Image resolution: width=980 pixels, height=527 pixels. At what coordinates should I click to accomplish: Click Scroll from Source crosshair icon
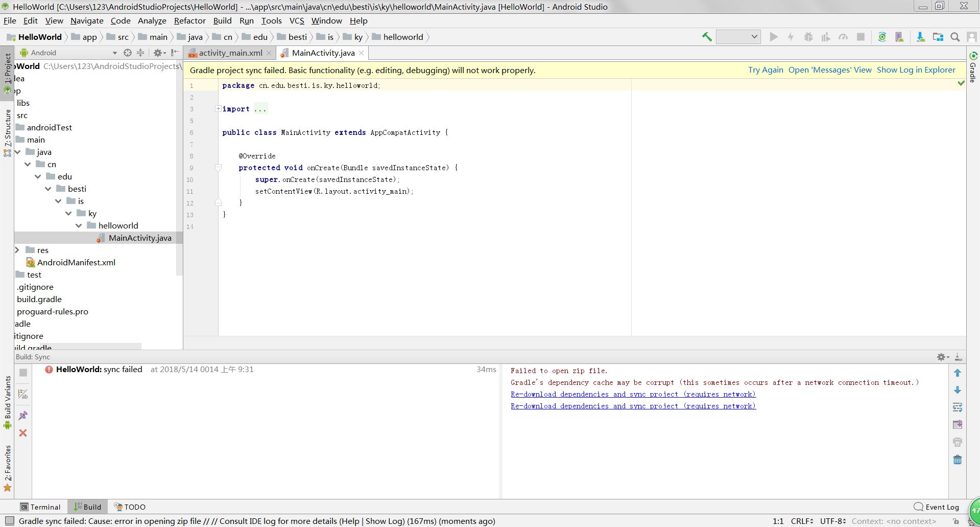click(128, 53)
